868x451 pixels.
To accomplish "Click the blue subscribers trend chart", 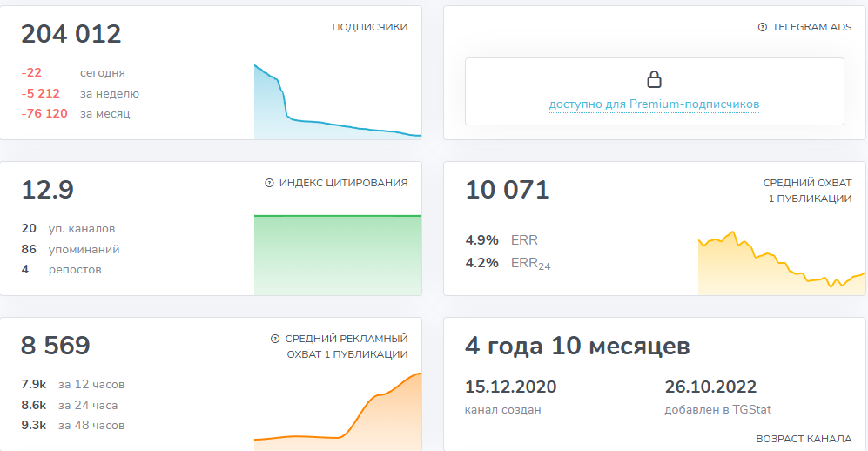I will tap(337, 109).
